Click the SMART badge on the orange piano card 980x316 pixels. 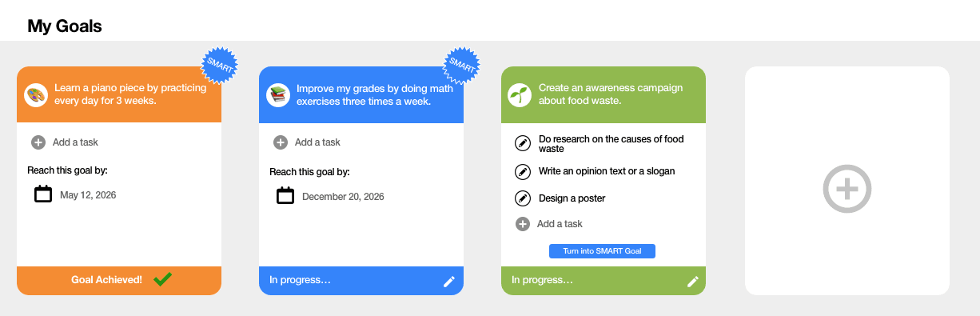pyautogui.click(x=220, y=65)
